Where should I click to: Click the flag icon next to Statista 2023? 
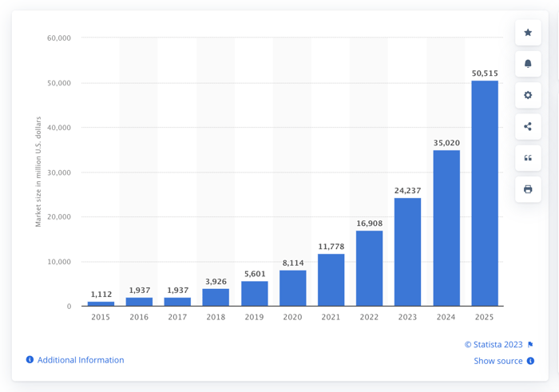point(530,345)
